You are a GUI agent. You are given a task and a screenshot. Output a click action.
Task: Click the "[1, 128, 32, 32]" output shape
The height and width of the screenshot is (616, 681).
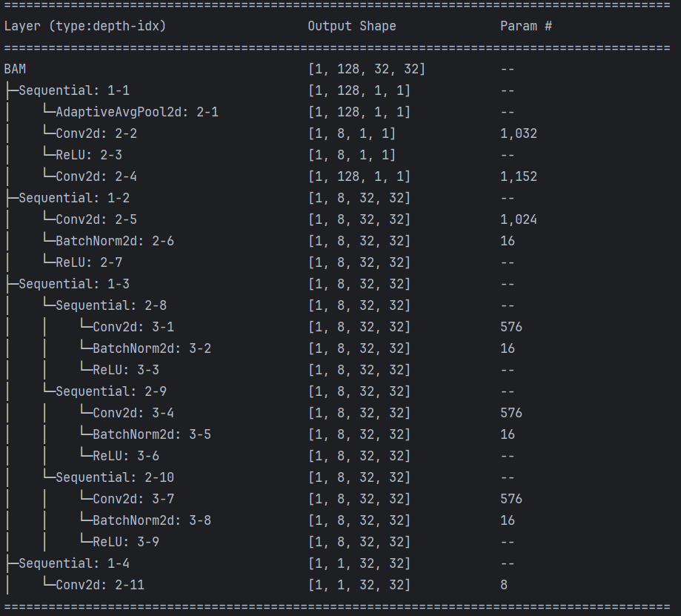click(367, 69)
